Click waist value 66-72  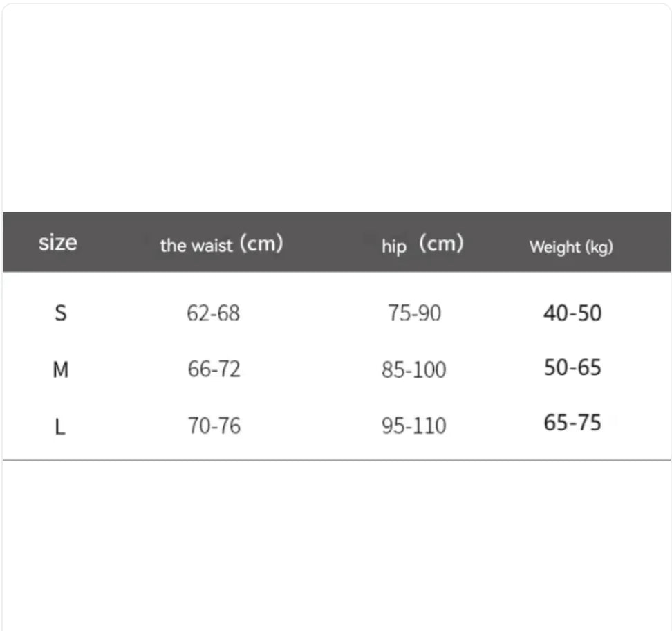coord(214,369)
